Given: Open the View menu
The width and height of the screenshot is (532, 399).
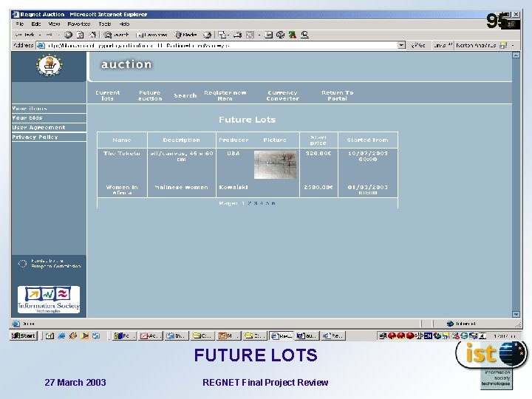Looking at the screenshot, I should point(54,24).
